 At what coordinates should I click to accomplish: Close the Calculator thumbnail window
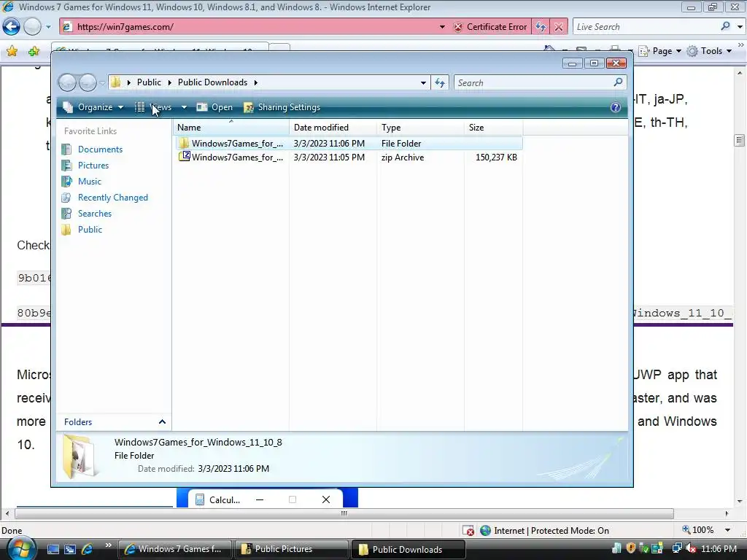click(326, 499)
